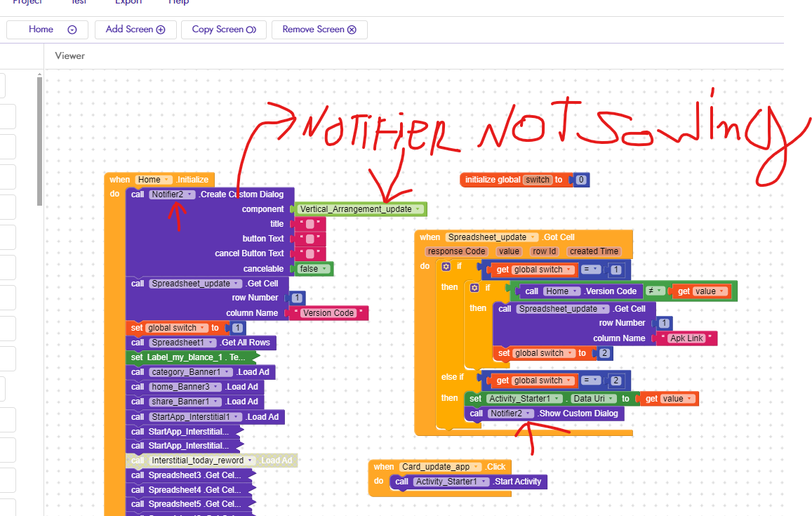Edit the empty button Text string block
The width and height of the screenshot is (812, 516).
310,239
